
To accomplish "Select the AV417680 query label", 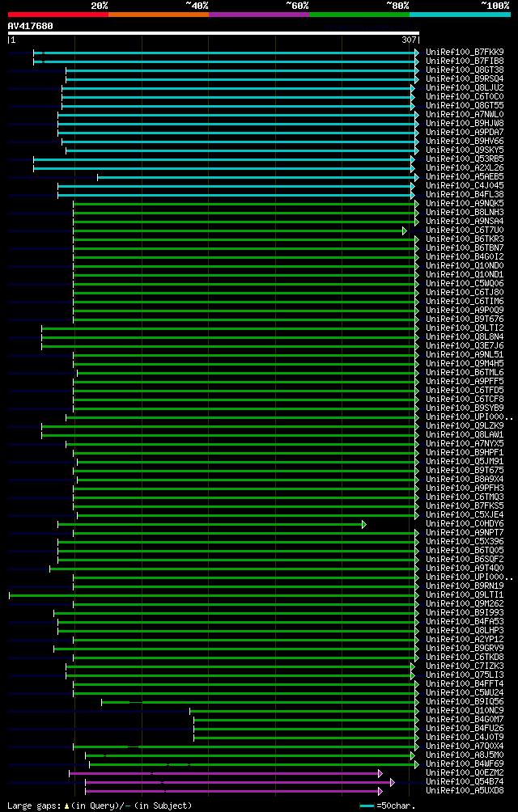I will click(30, 26).
